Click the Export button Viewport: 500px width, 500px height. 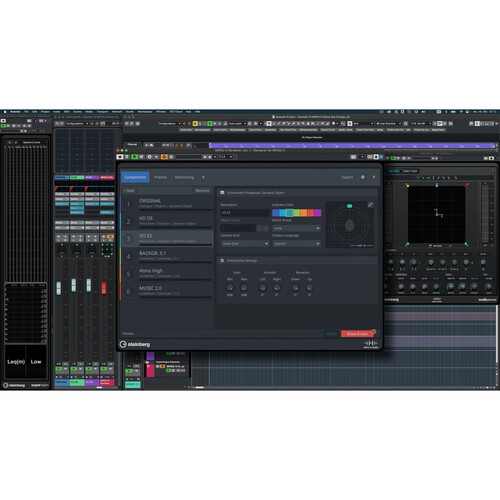[x=347, y=177]
